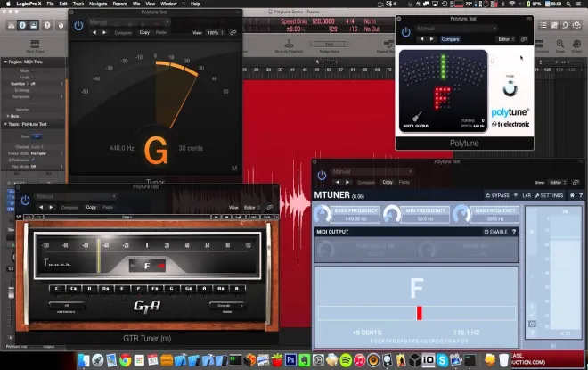Enable MIDI Output in MTuner

click(x=495, y=232)
